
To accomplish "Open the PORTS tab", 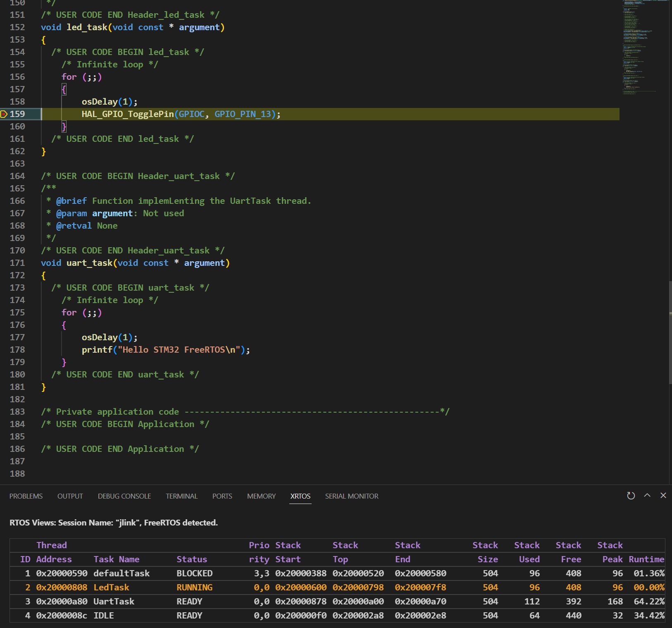I will point(222,496).
